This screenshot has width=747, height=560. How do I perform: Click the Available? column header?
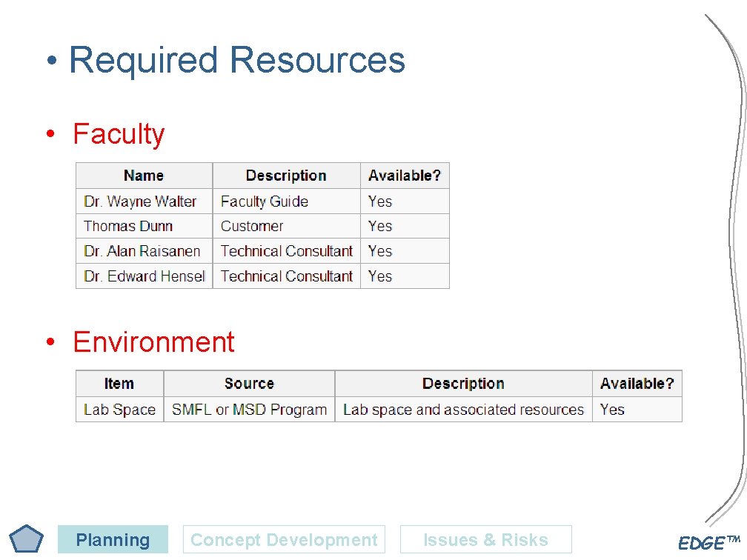pyautogui.click(x=405, y=176)
